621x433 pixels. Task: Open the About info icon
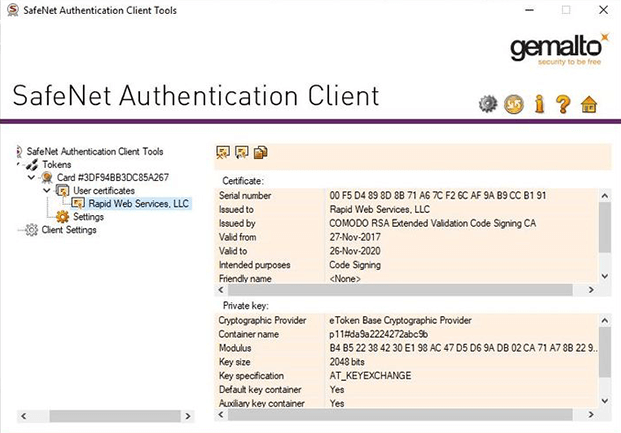tap(539, 104)
